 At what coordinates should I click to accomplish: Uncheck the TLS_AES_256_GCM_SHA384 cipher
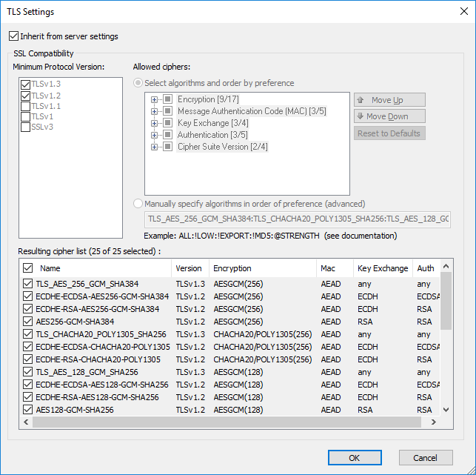(x=28, y=284)
